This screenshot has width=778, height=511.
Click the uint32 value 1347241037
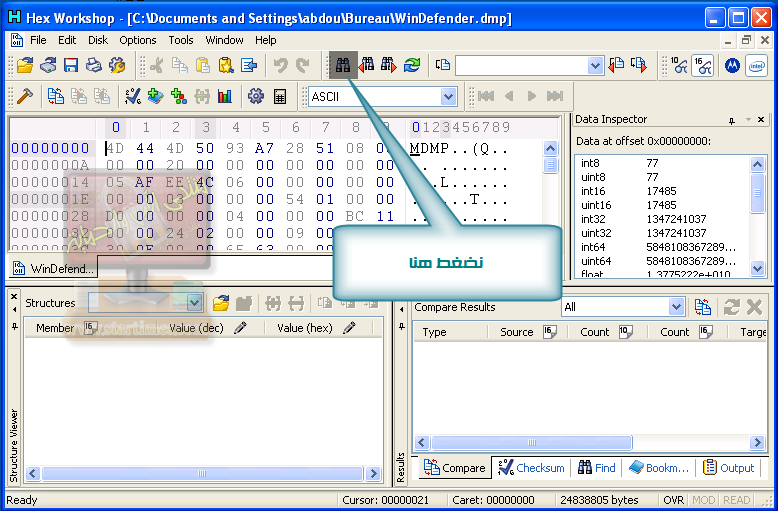pos(676,233)
